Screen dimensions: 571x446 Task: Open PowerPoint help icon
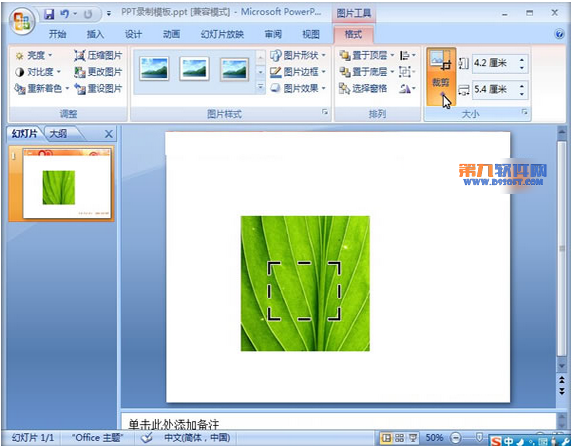pos(559,34)
